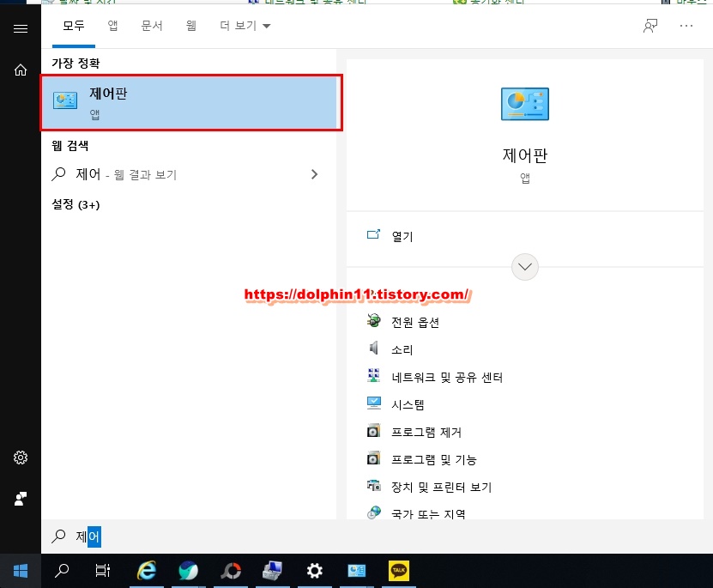
Task: Open the three-dot options menu
Action: coord(686,26)
